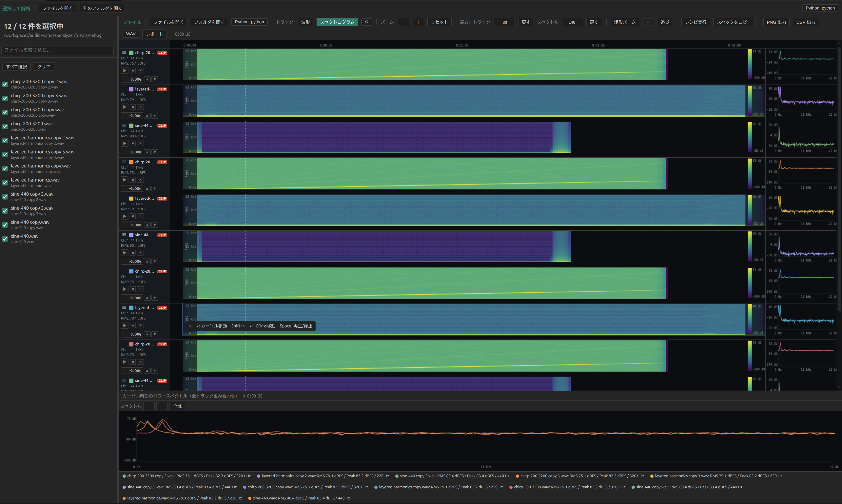The width and height of the screenshot is (842, 504).
Task: Increase offset on blue chirp track
Action: click(147, 298)
